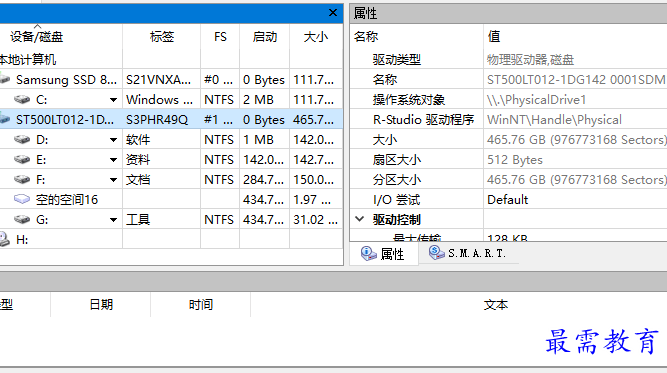
Task: Click the S21VNXA... label cell
Action: (158, 80)
